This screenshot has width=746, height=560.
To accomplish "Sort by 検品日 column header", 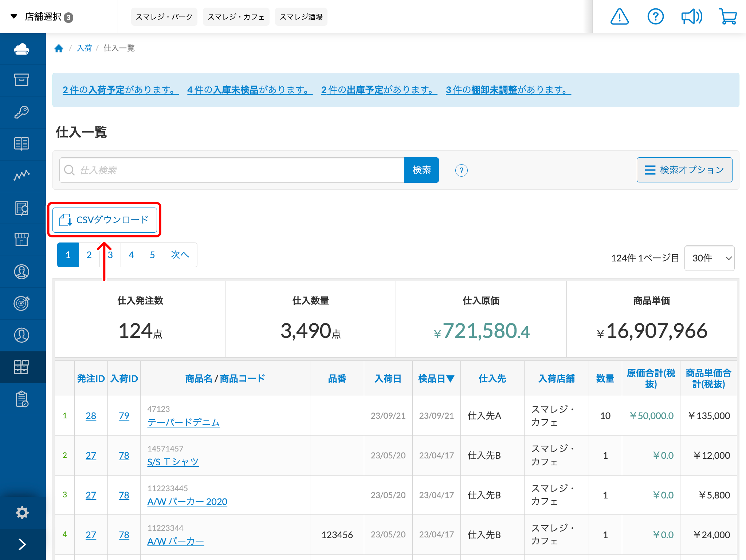I will 436,379.
